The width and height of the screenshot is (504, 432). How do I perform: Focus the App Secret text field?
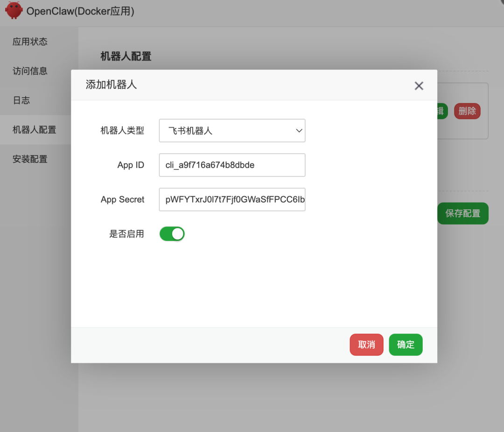click(232, 199)
